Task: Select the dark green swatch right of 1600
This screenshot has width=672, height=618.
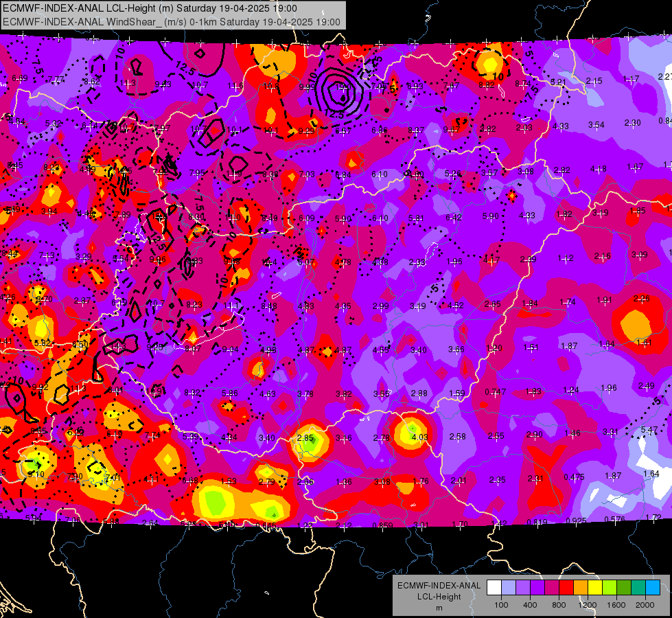Action: (x=624, y=588)
